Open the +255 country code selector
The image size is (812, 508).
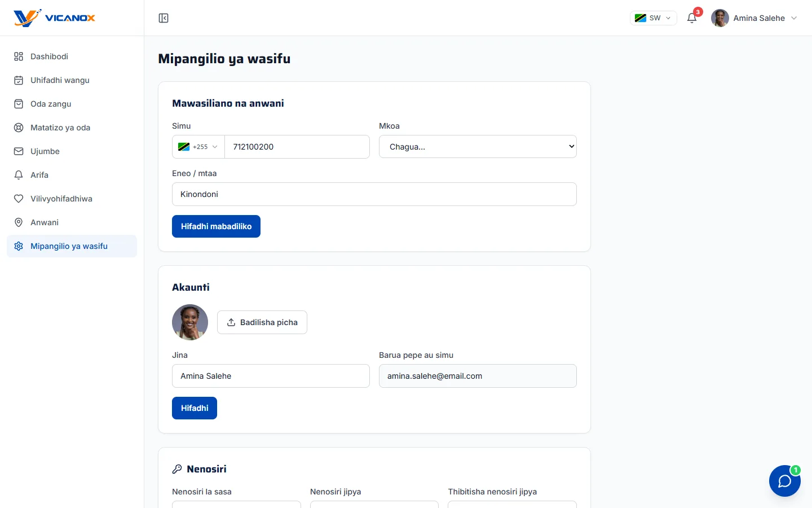tap(198, 147)
